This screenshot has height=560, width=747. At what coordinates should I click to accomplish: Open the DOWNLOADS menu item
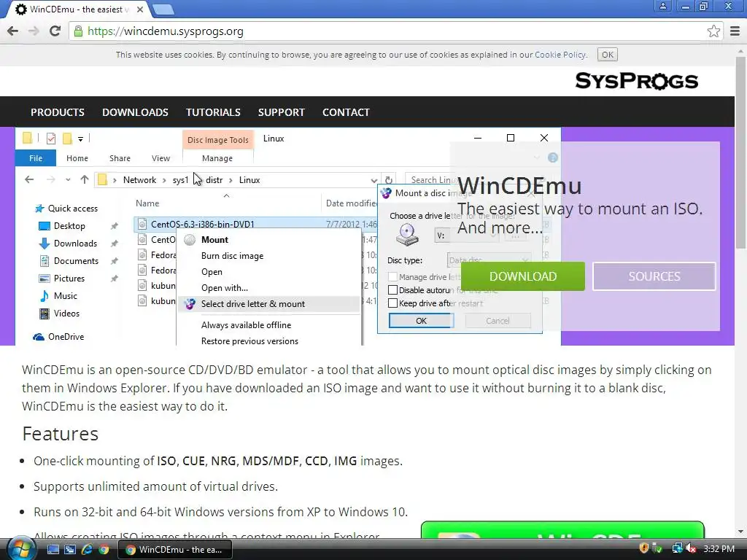point(135,112)
